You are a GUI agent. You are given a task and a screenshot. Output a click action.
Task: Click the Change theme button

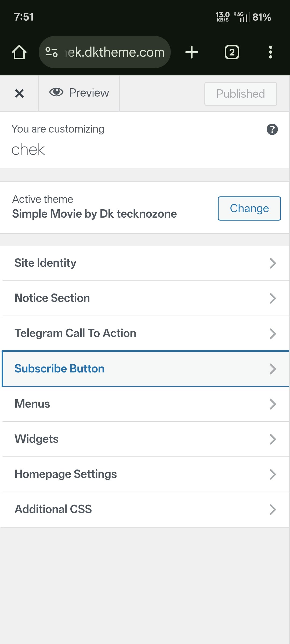(249, 208)
